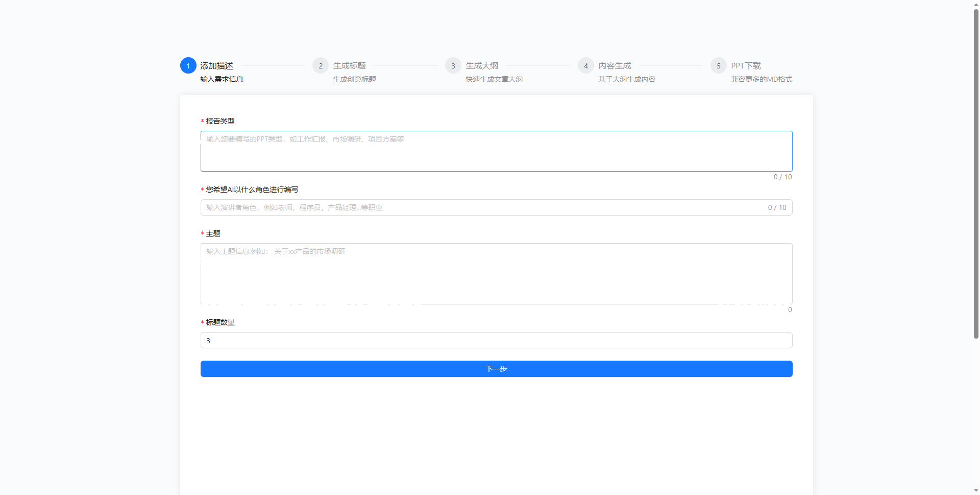Go to the 生成标题 step
The height and width of the screenshot is (495, 980).
[x=349, y=65]
